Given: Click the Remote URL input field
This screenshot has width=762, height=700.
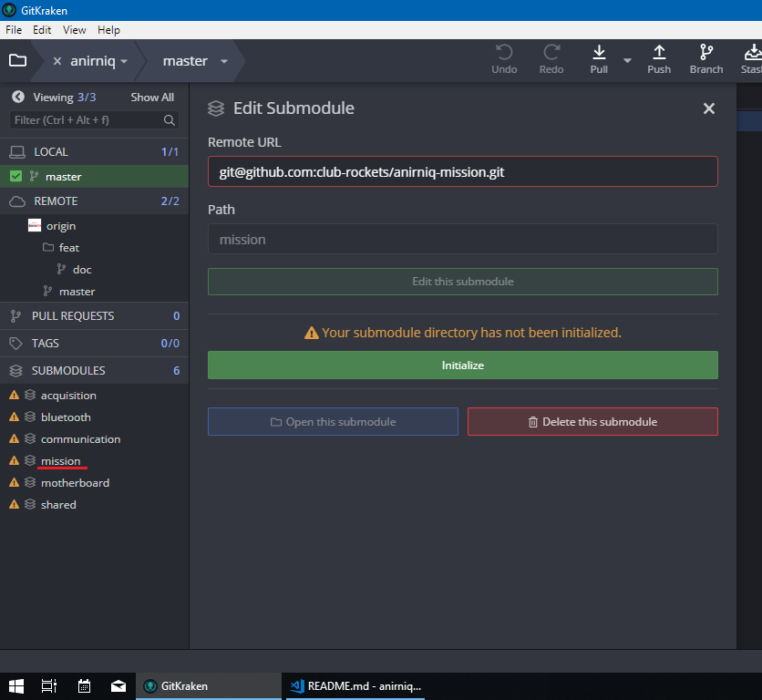Looking at the screenshot, I should coord(463,171).
